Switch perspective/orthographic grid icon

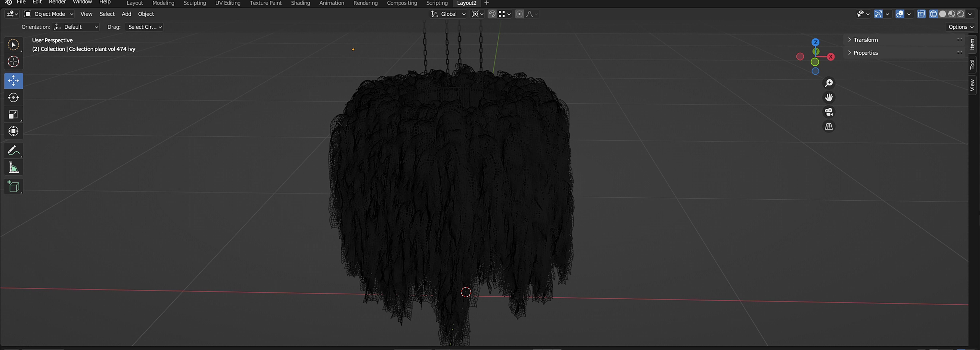tap(829, 127)
